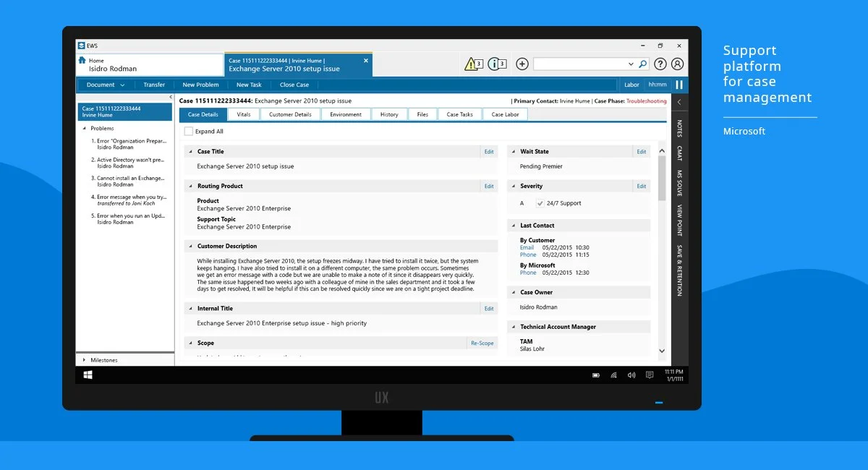
Task: Open the action center notifications icon
Action: tap(649, 375)
